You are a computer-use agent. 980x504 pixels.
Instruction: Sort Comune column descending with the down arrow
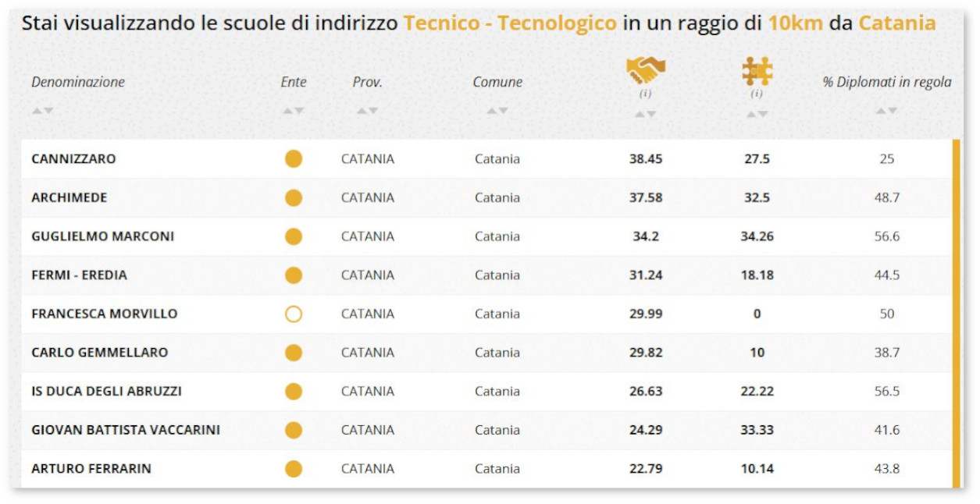click(503, 111)
